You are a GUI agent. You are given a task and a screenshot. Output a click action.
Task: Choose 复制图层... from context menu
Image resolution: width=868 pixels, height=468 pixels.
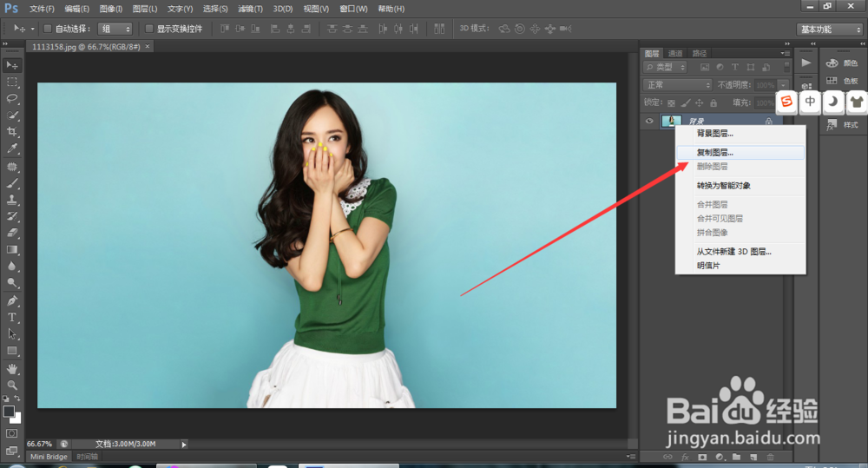click(x=740, y=152)
